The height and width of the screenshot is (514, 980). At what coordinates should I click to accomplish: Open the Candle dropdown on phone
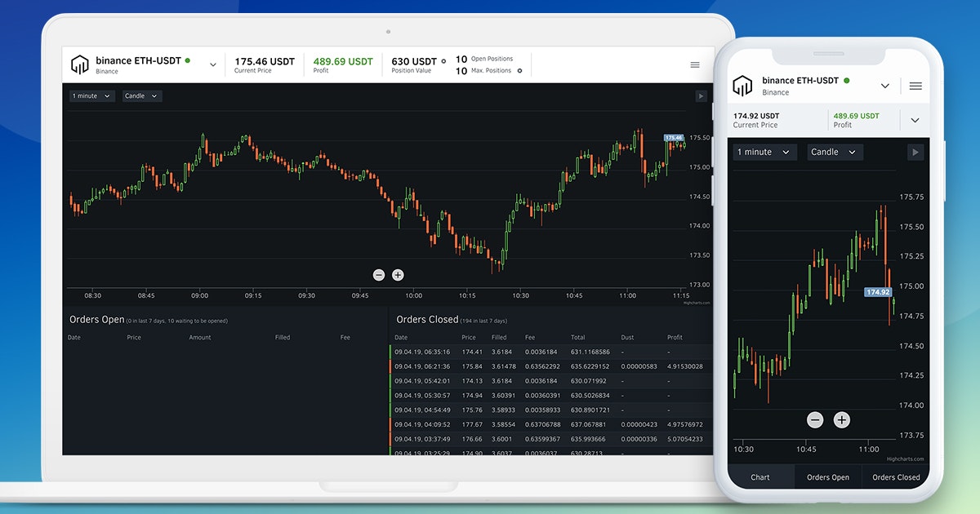[835, 152]
